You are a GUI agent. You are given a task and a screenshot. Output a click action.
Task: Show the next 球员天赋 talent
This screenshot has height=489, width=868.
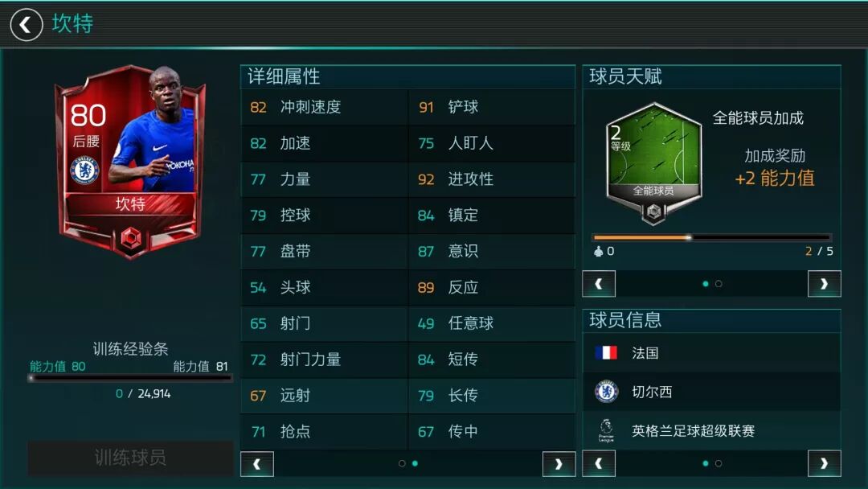click(825, 284)
